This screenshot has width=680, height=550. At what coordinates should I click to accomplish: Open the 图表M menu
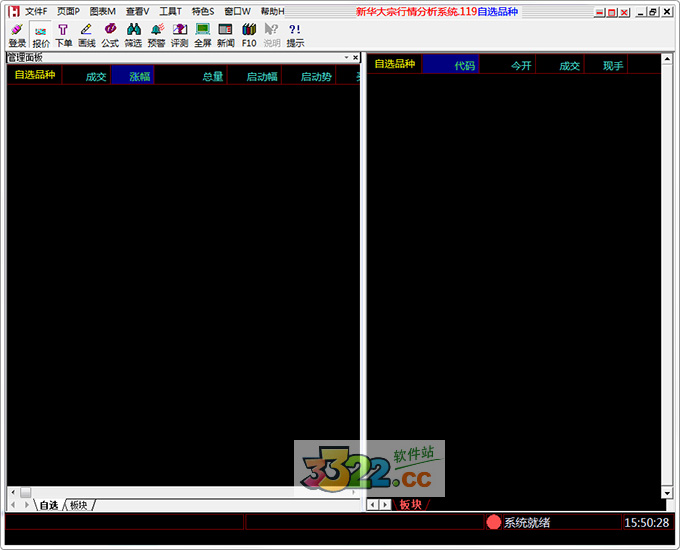coord(102,11)
